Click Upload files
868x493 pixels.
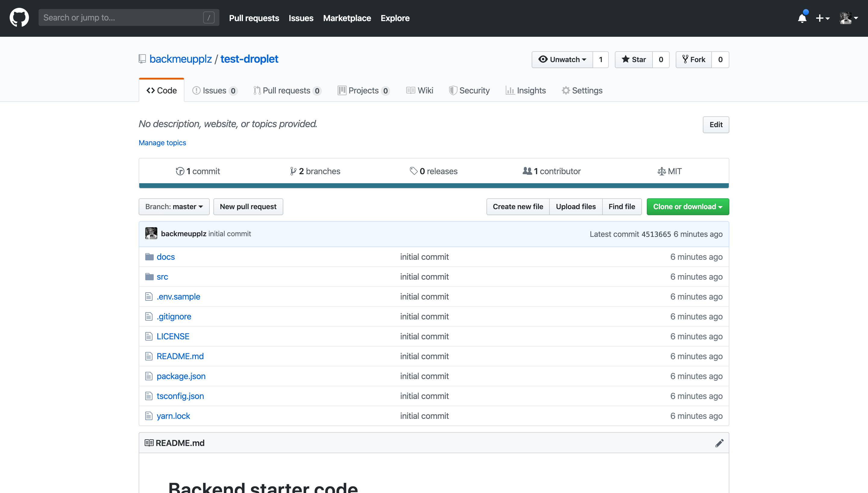(x=576, y=206)
